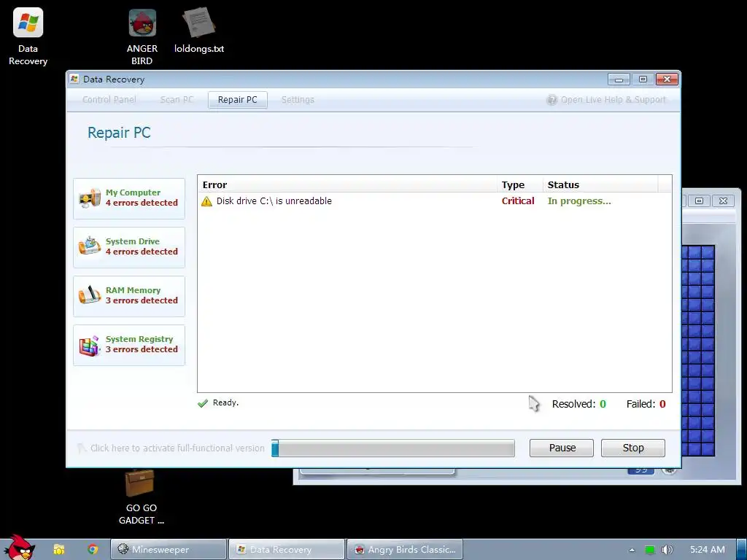Select 'Disk drive C:\ is unreadable' row
Screen dimensions: 747x560
(x=435, y=201)
